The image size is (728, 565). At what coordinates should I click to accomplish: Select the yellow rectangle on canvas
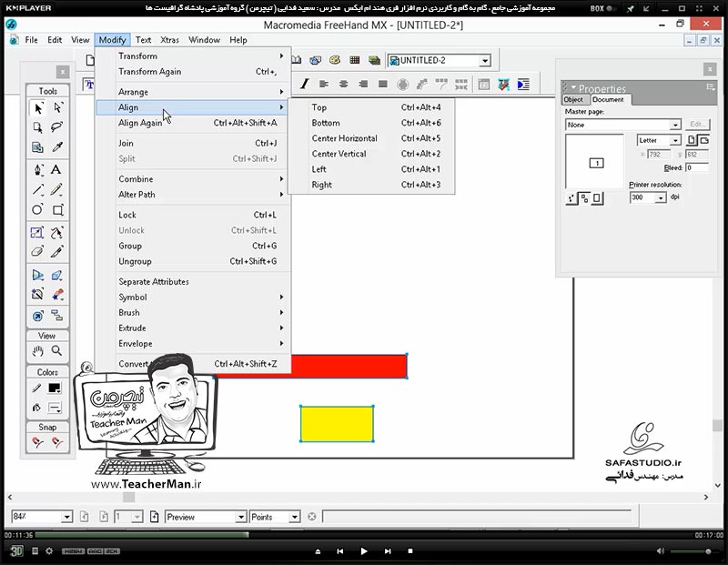[337, 423]
